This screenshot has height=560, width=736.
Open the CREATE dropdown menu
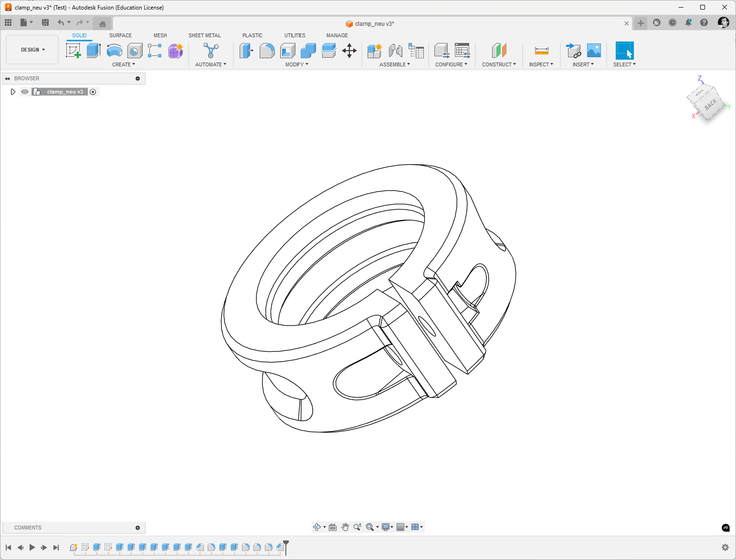124,64
